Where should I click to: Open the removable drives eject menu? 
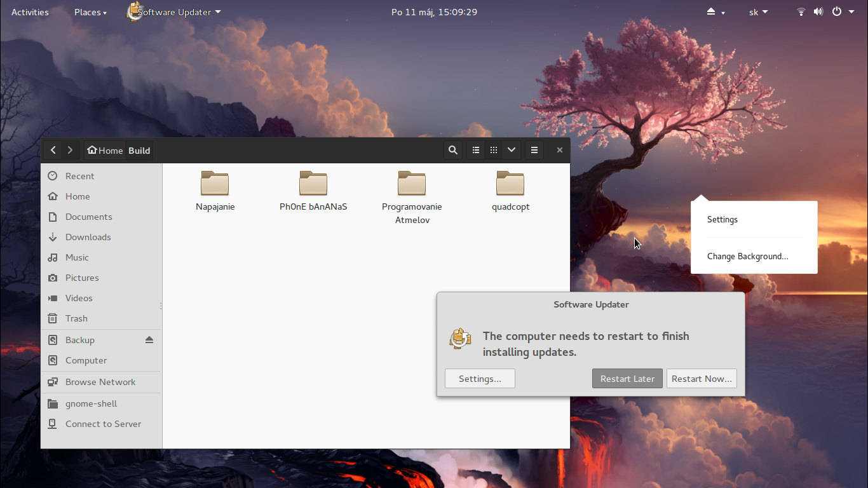coord(715,12)
